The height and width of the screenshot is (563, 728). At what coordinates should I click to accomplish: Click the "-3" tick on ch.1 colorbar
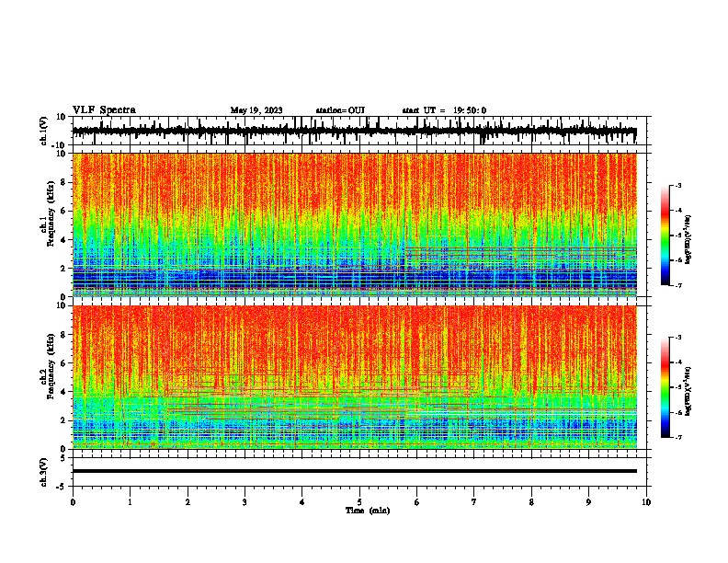tap(678, 185)
